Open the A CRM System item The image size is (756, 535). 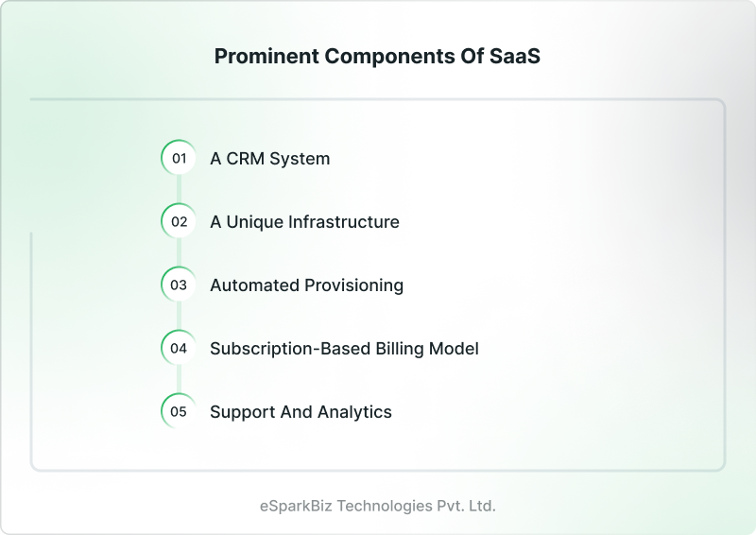click(269, 158)
